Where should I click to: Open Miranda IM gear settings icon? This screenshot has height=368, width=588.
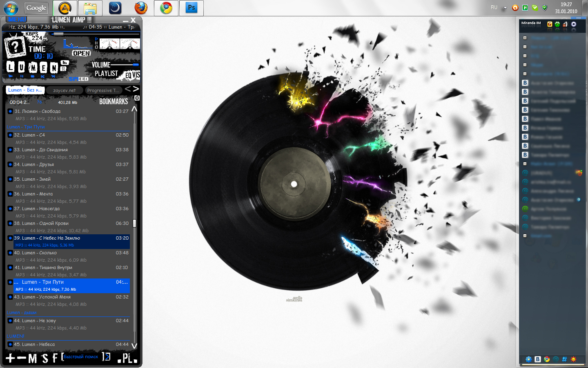[x=574, y=24]
